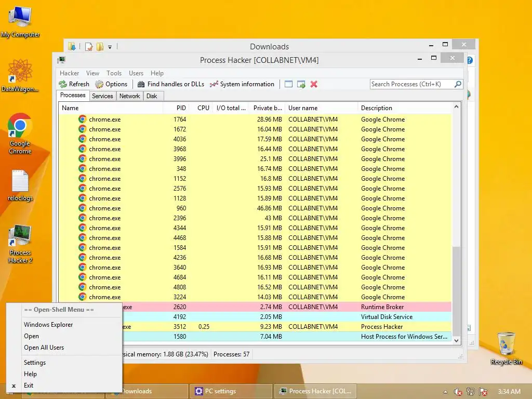Click the Action Center flag tray icon

483,392
